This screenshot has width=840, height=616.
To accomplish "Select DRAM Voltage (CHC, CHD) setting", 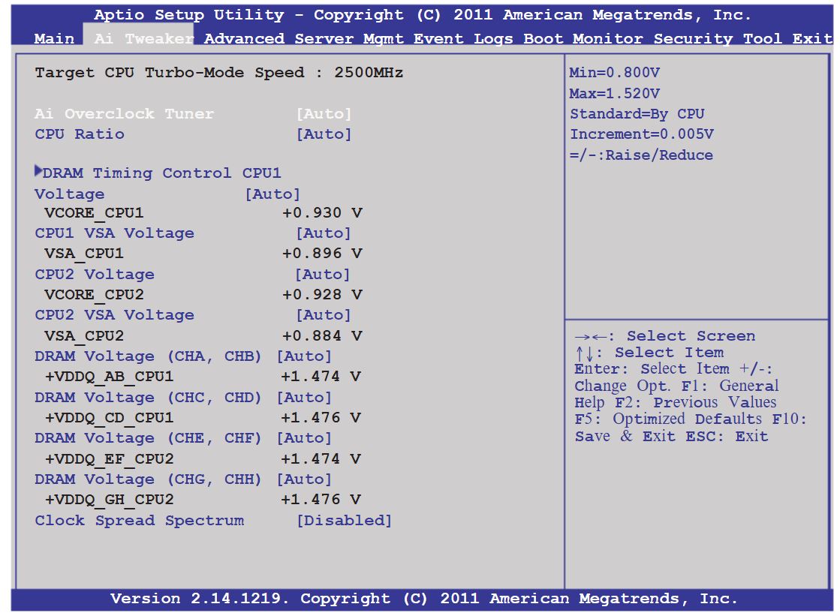I will (x=148, y=398).
